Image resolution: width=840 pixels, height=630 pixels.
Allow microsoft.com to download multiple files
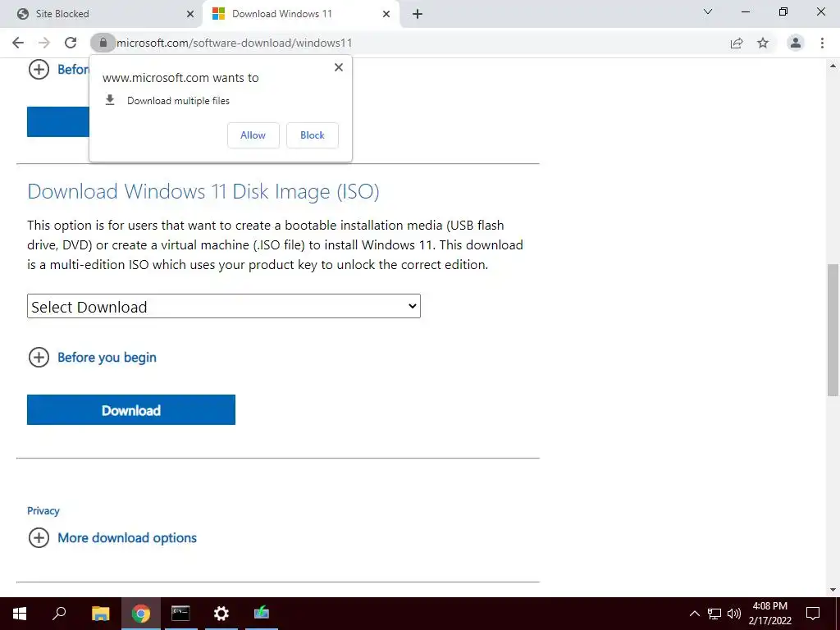point(253,135)
